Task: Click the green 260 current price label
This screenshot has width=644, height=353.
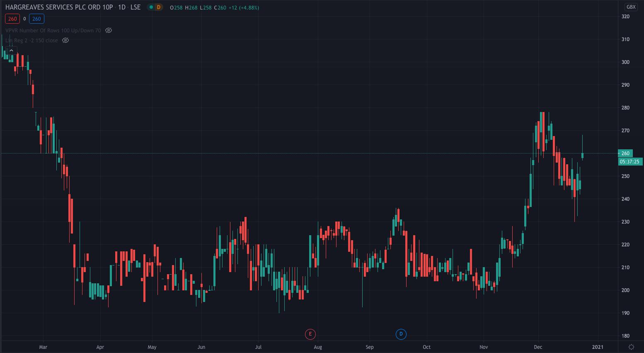Action: (625, 153)
